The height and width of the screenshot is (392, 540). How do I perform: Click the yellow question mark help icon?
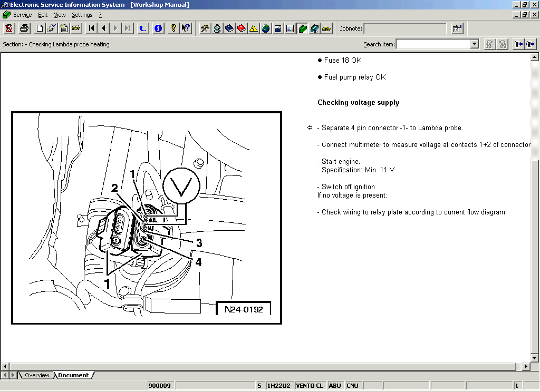(x=173, y=28)
